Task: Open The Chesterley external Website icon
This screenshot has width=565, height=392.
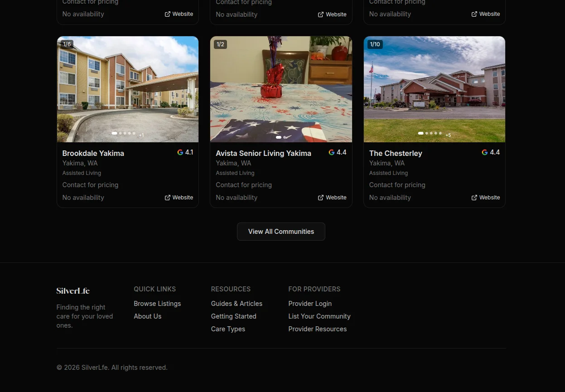Action: point(474,198)
